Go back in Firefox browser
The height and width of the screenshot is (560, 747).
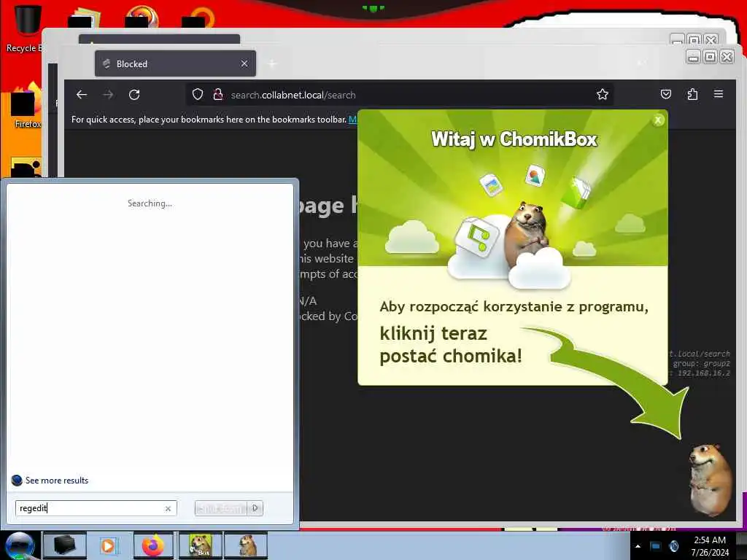pos(82,95)
